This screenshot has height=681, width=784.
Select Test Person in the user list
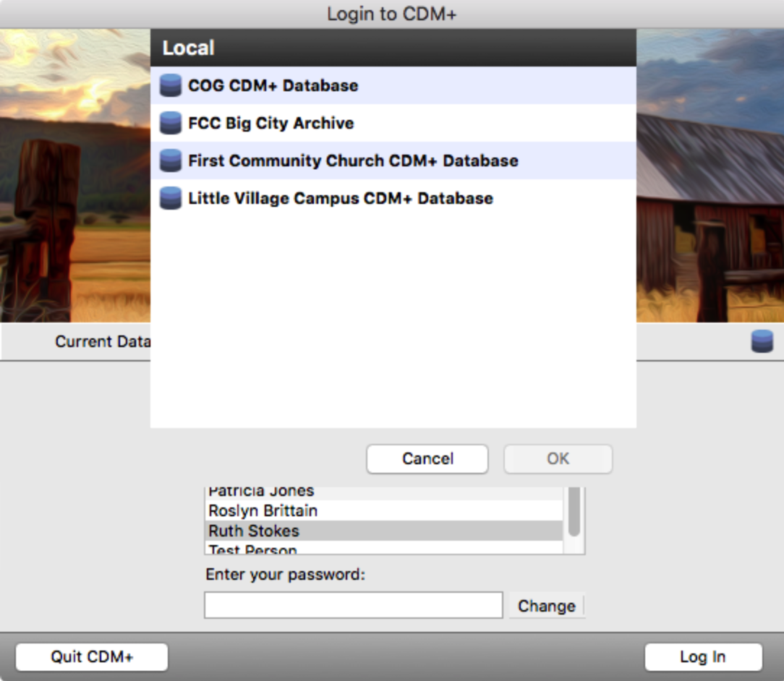click(x=252, y=550)
